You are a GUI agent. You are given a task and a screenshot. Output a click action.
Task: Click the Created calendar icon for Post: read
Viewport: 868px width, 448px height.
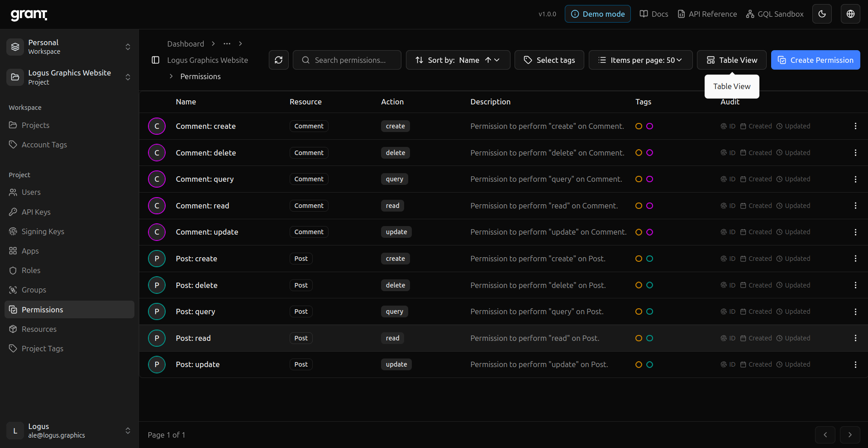pyautogui.click(x=743, y=338)
